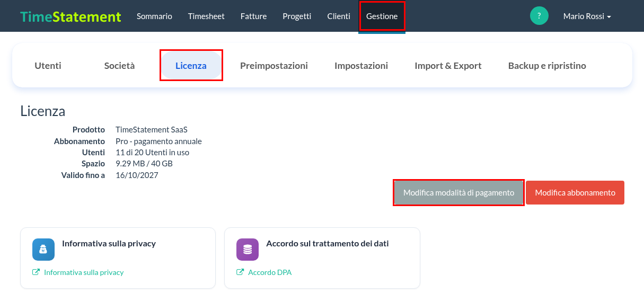Open Sommario in the top navigation
644x293 pixels.
154,16
